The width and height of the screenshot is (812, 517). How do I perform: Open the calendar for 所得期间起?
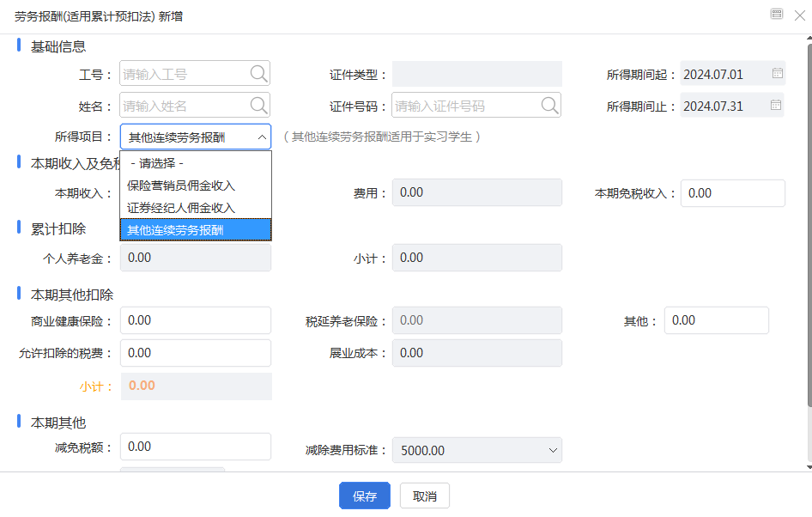pos(778,74)
